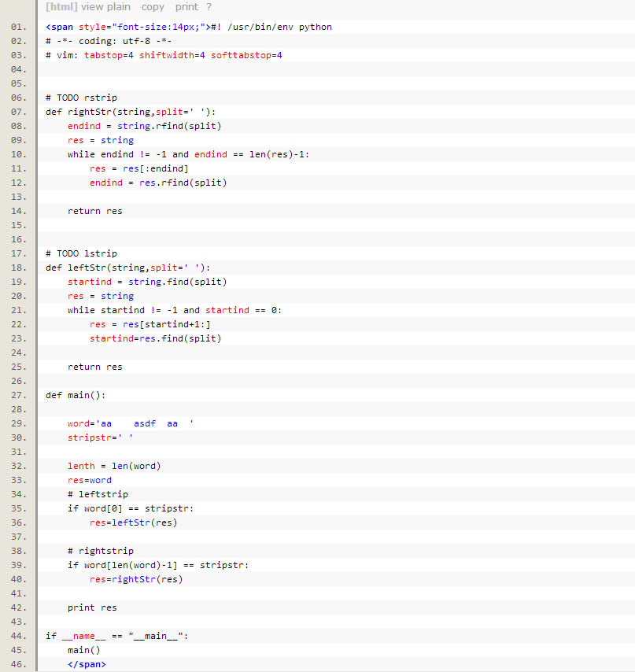The width and height of the screenshot is (635, 672).
Task: Click line number '46.' in the gutter
Action: 19,663
